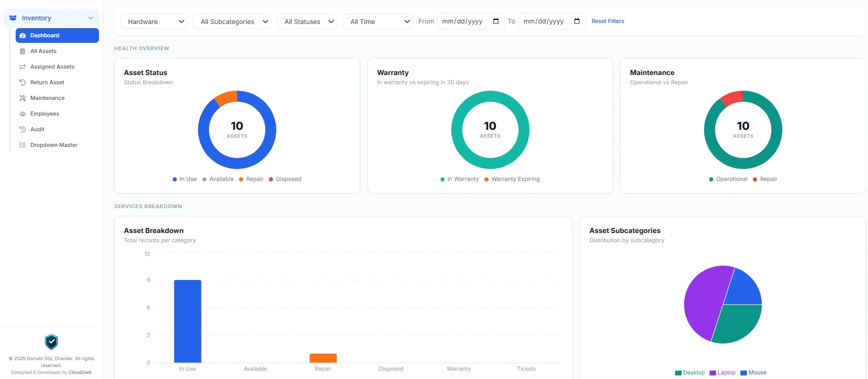Screen dimensions: 868x379
Task: Go to All Assets
Action: [x=57, y=51]
